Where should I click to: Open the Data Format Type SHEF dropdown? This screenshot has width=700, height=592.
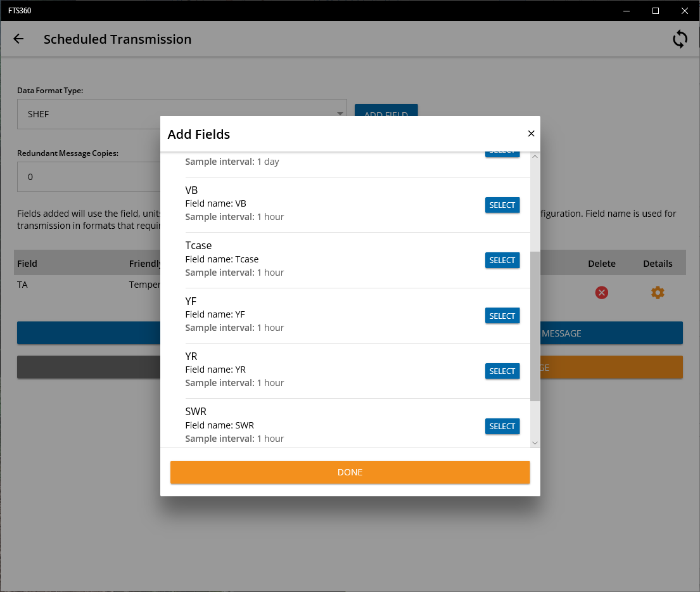(182, 114)
